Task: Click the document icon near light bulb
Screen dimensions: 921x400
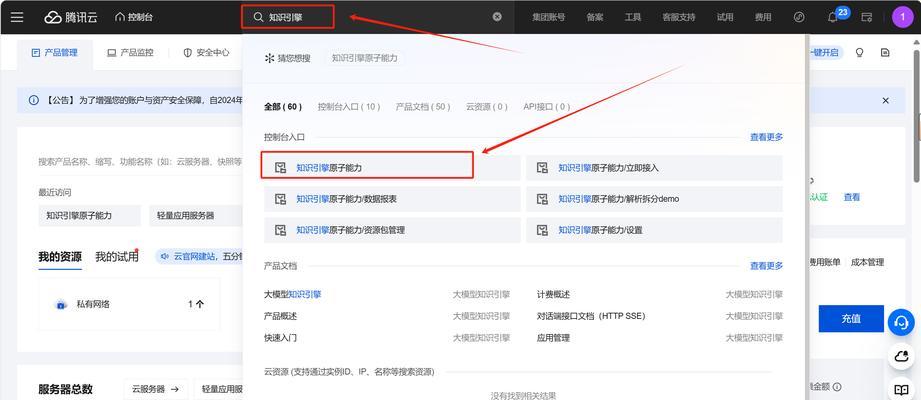Action: (x=885, y=52)
